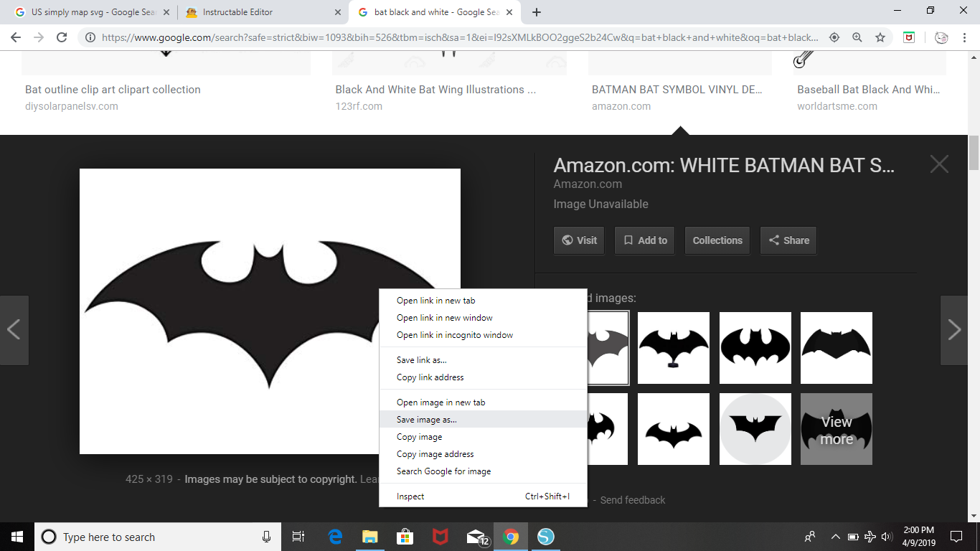Click the Cortana microphone icon
Screen dimensions: 980x551
(x=266, y=537)
